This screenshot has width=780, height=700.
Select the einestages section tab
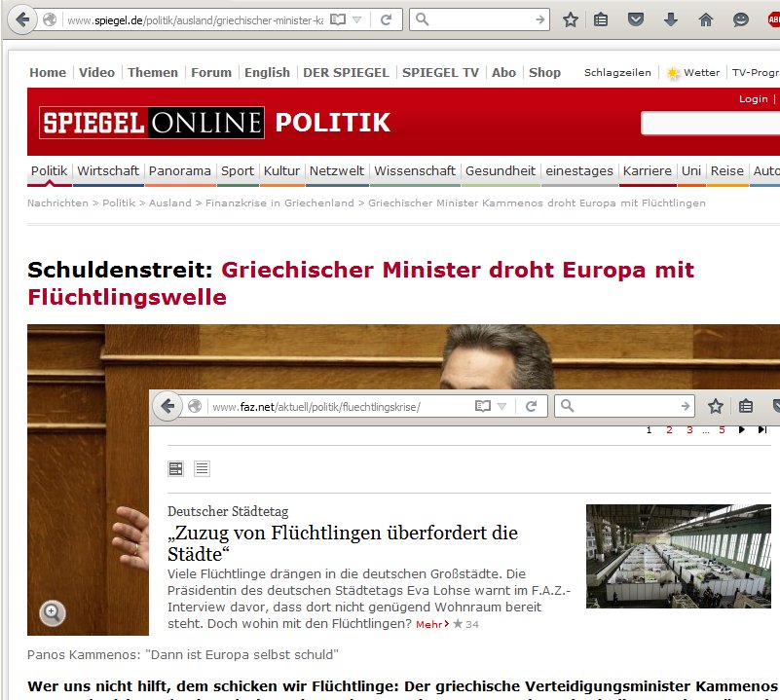click(x=579, y=171)
